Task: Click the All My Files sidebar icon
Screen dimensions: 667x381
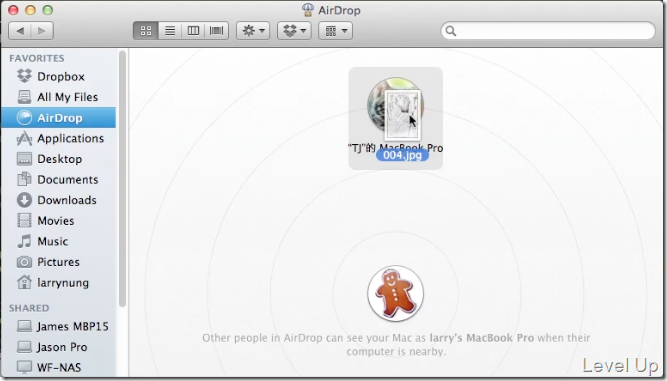Action: coord(24,97)
